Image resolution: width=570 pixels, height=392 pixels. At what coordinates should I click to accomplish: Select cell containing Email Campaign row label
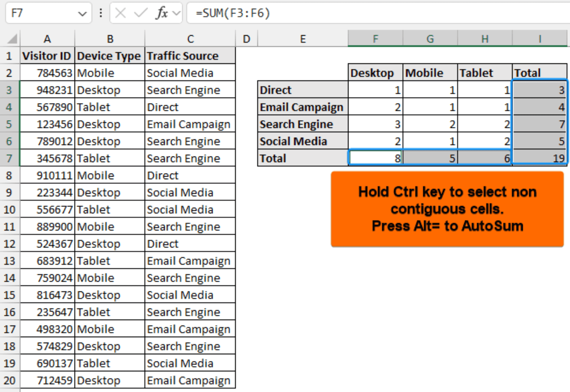[302, 107]
